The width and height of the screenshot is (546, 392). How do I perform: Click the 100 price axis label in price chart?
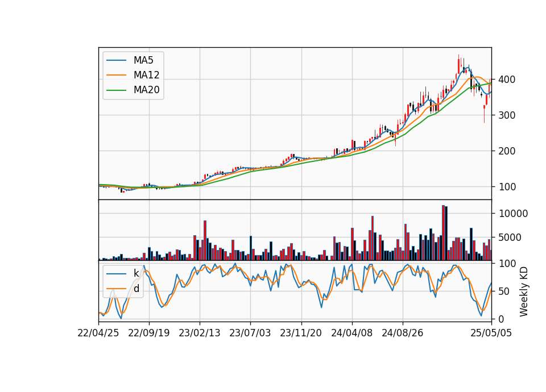pos(507,187)
